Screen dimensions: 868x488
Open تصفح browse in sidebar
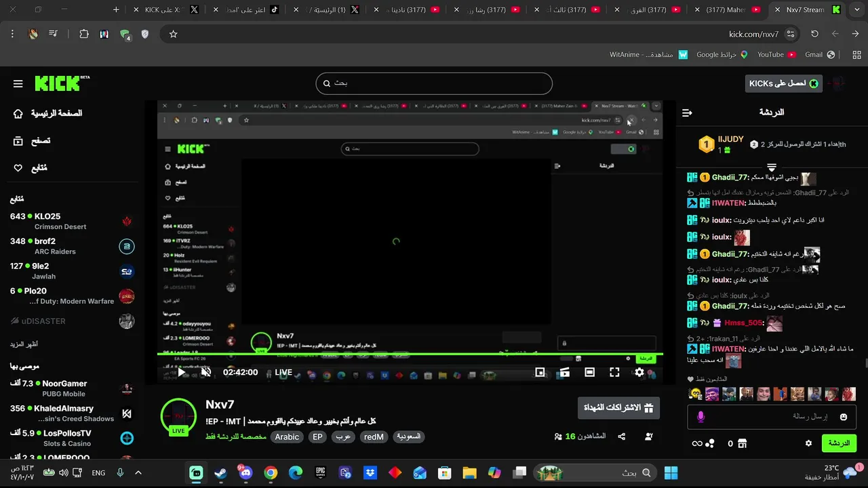tap(32, 141)
